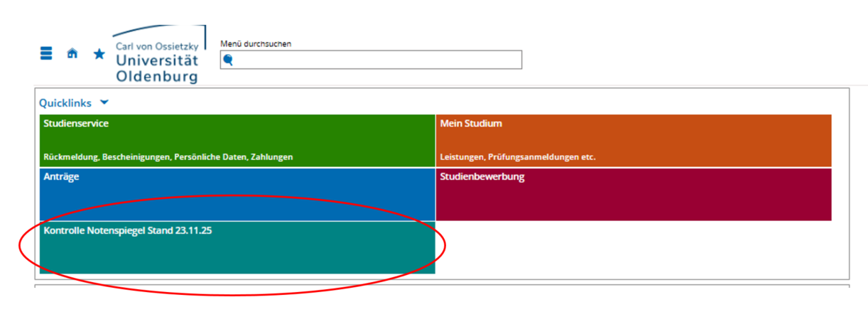Open the orange Mein Studium tile
Viewport: 868px width, 329px height.
click(x=633, y=140)
